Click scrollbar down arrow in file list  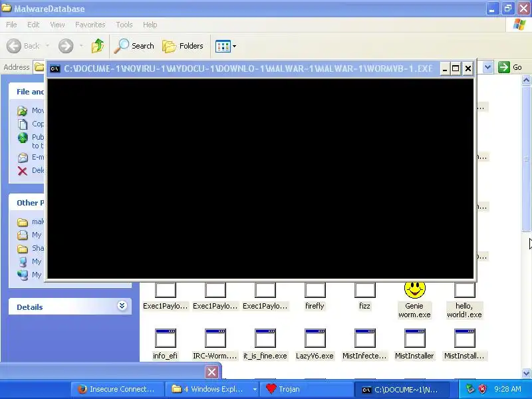(526, 373)
